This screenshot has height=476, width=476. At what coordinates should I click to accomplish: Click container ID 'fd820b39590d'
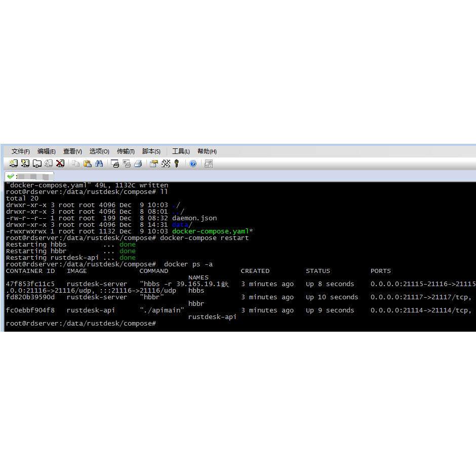point(30,297)
